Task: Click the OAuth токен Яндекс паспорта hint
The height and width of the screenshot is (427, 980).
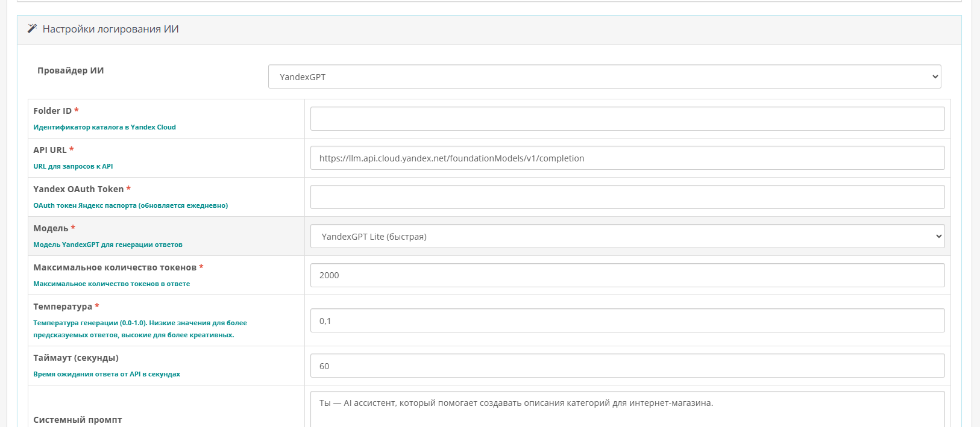Action: click(130, 205)
